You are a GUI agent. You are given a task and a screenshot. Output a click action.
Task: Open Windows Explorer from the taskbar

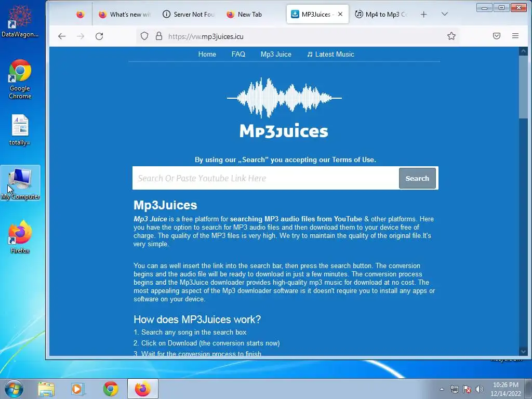click(46, 389)
